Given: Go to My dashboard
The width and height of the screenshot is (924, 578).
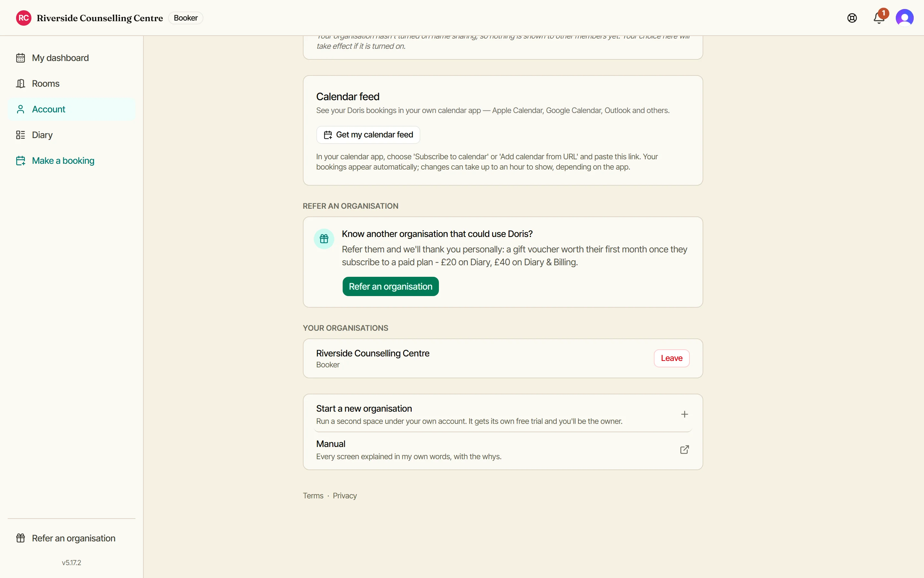Looking at the screenshot, I should [x=72, y=58].
